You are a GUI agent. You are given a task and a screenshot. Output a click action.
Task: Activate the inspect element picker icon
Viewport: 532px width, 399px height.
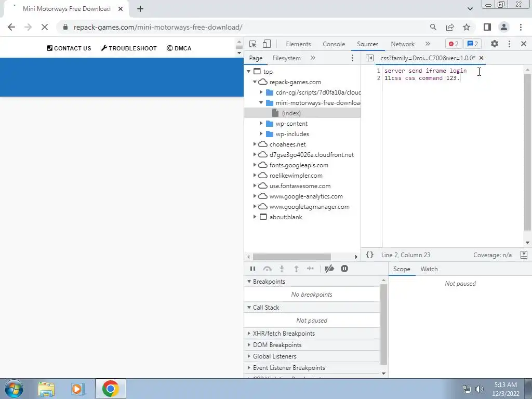point(252,44)
